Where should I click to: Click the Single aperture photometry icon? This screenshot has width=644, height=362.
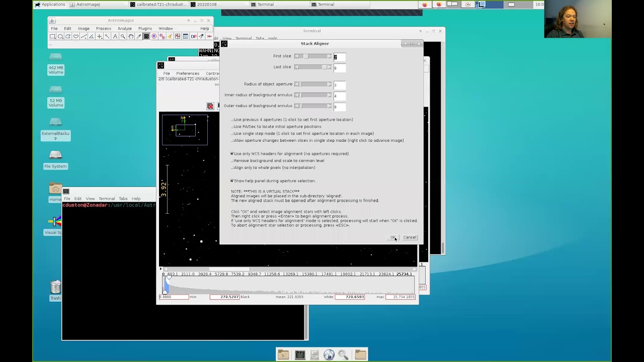[x=154, y=36]
